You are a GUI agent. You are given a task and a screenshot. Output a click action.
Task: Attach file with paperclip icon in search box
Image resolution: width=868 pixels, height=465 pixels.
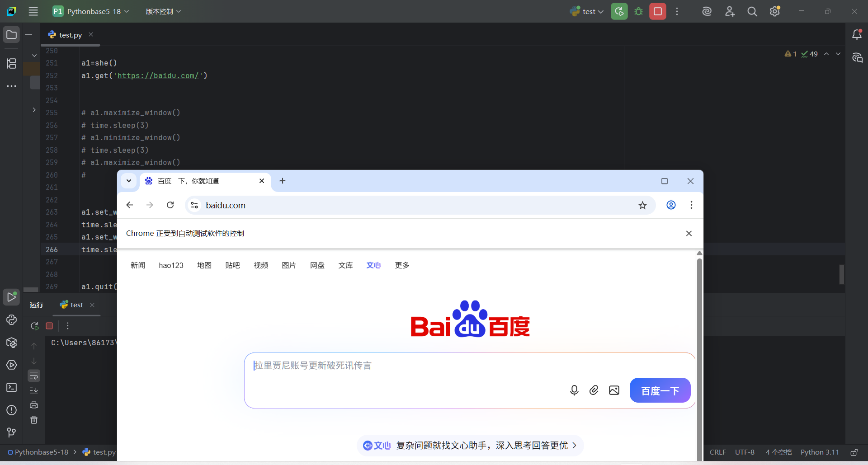(594, 390)
